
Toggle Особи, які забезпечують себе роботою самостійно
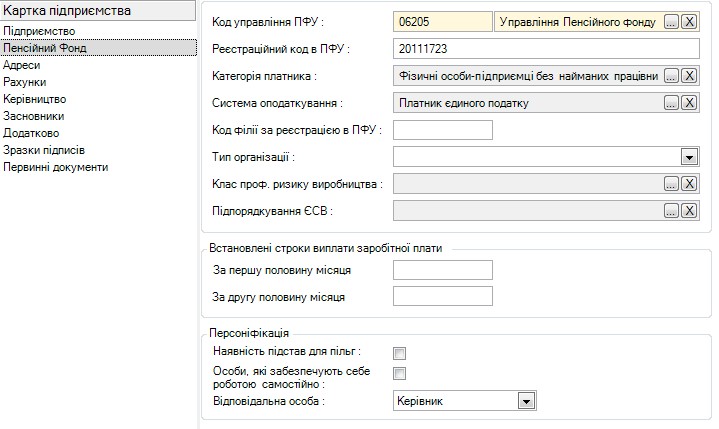(399, 374)
